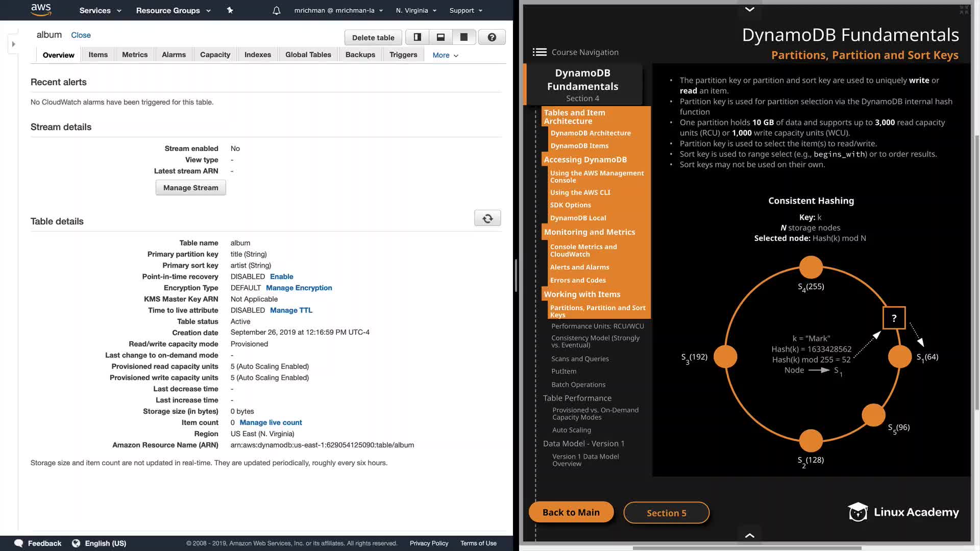Switch to split side panel layout icon
980x551 pixels.
[x=417, y=37]
